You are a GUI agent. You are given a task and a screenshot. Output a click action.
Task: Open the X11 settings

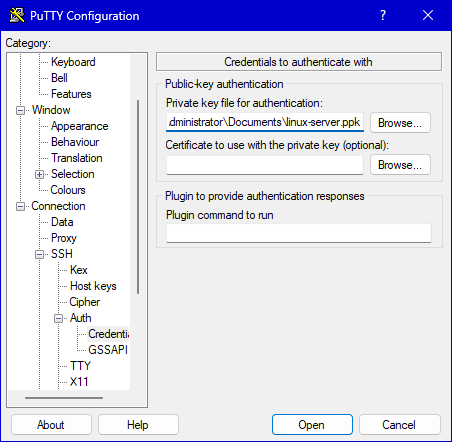[79, 382]
